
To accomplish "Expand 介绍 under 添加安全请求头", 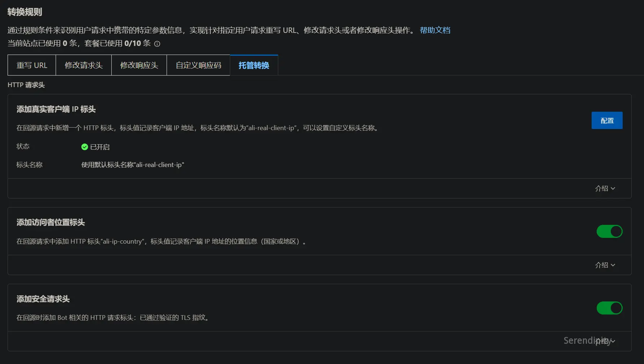I will 605,341.
